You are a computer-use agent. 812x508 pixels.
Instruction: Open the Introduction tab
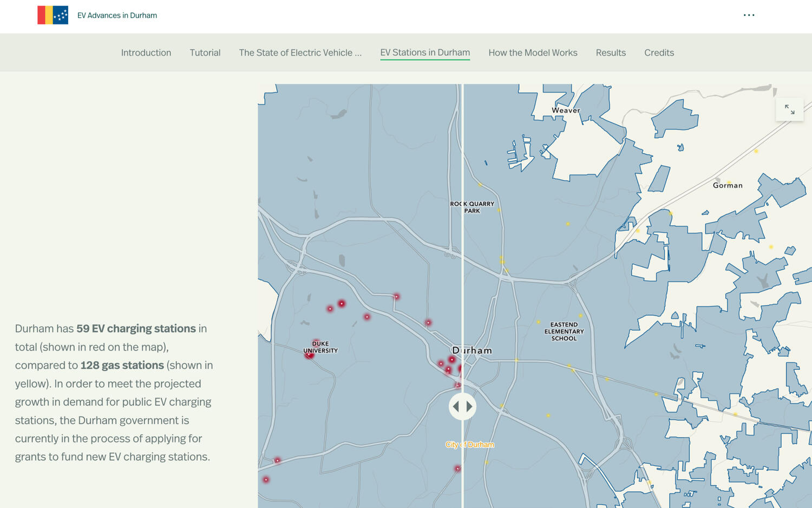tap(146, 53)
